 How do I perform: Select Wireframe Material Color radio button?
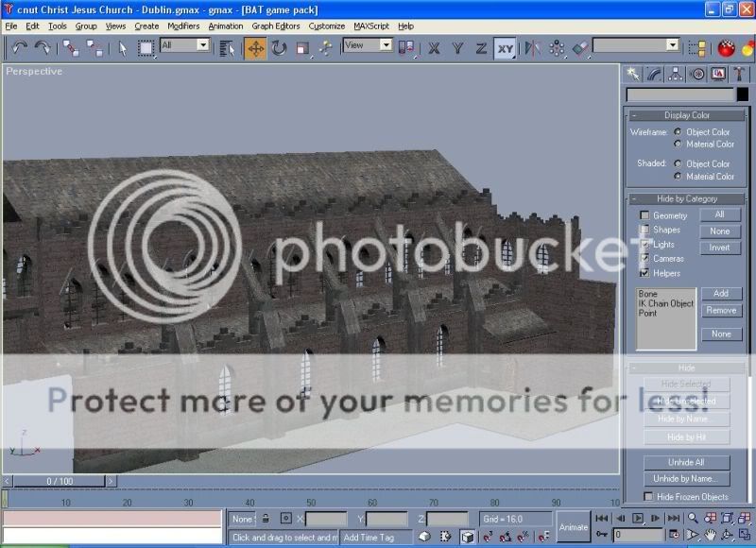pos(678,145)
